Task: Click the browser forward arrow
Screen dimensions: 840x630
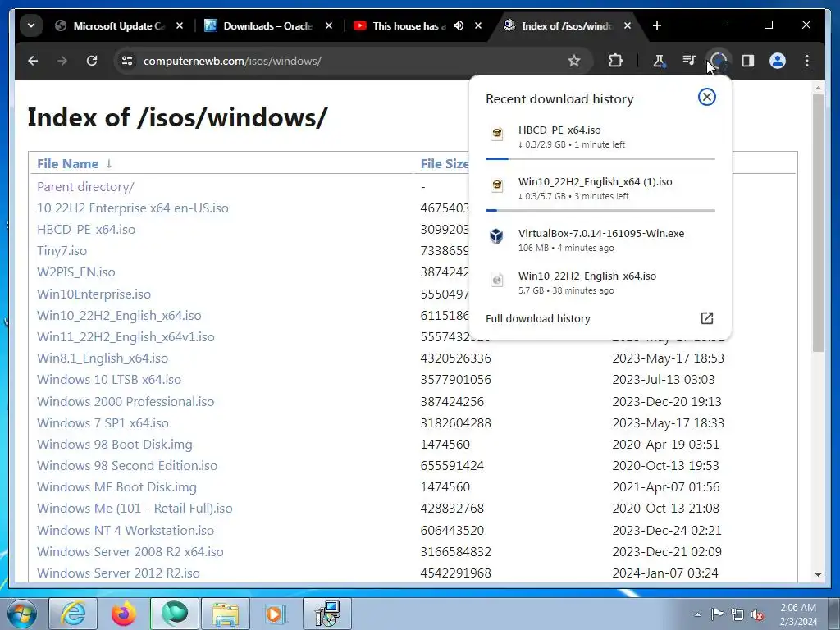Action: tap(62, 61)
